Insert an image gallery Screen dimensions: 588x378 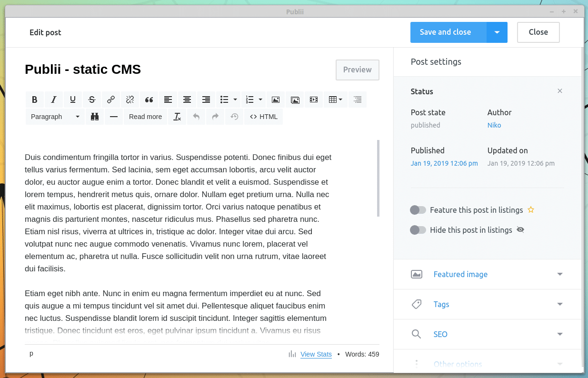coord(295,99)
